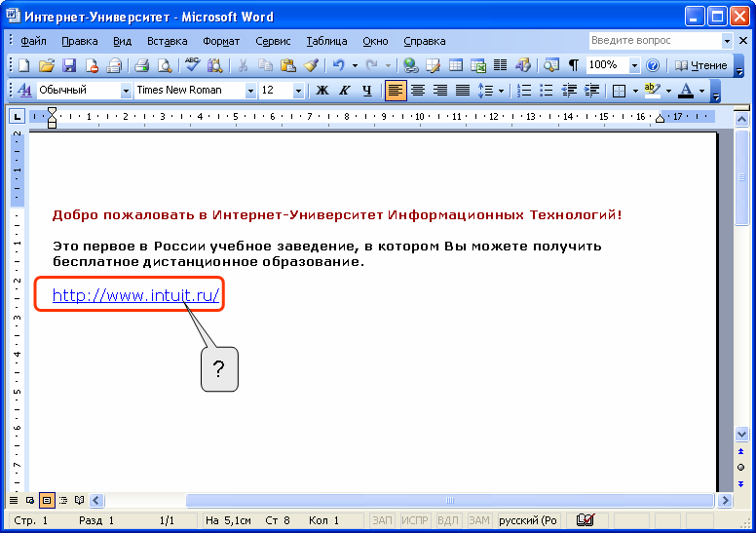Image resolution: width=756 pixels, height=533 pixels.
Task: Open the Вставка menu
Action: coord(168,41)
